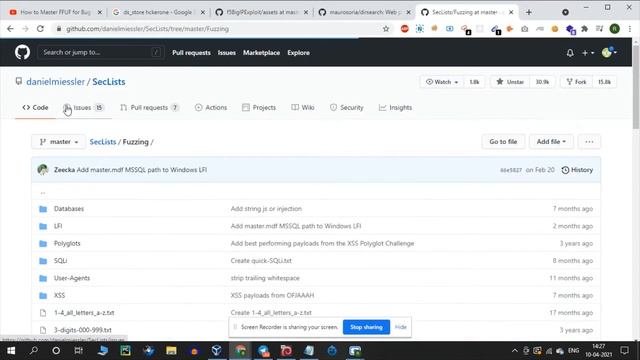This screenshot has height=360, width=640.
Task: Open the 3-digits-000-999.txt file
Action: tap(82, 330)
